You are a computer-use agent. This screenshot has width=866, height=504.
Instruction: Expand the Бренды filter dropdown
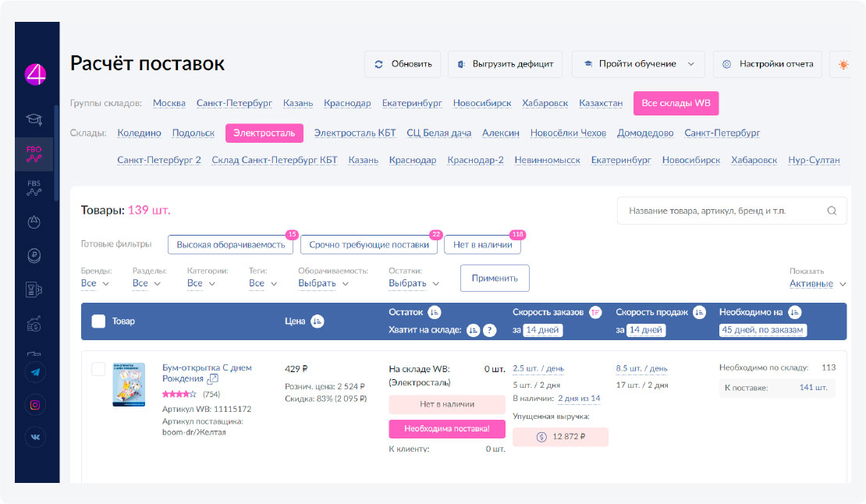coord(95,283)
